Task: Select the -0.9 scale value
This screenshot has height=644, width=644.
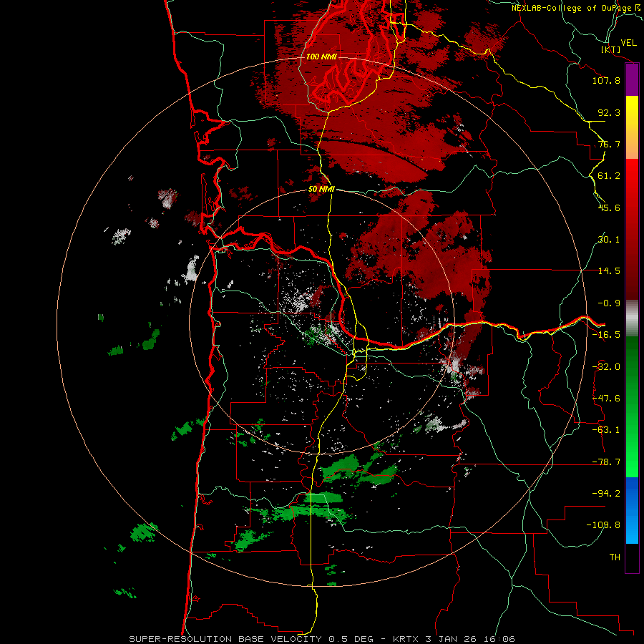Action: 609,303
